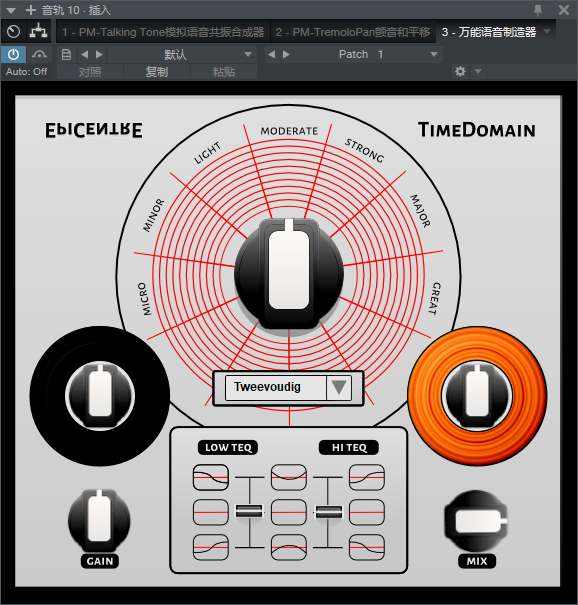Viewport: 578px width, 605px height.
Task: Select LOW TEQ bottom low-boost curve icon
Action: click(x=211, y=547)
